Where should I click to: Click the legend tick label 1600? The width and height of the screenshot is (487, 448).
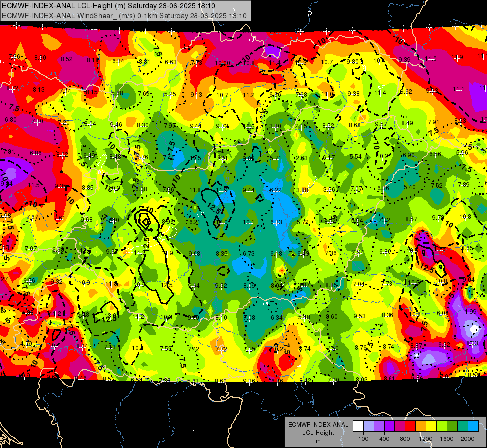tap(447, 439)
